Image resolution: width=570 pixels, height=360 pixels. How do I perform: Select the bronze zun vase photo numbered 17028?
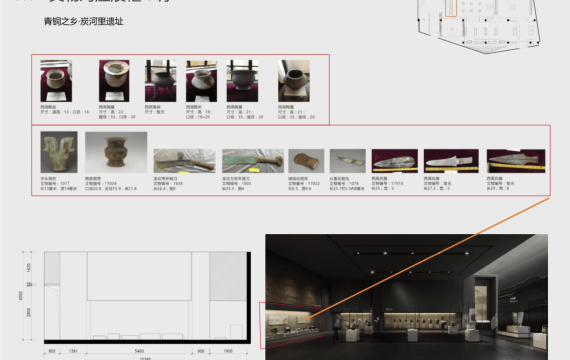(116, 152)
